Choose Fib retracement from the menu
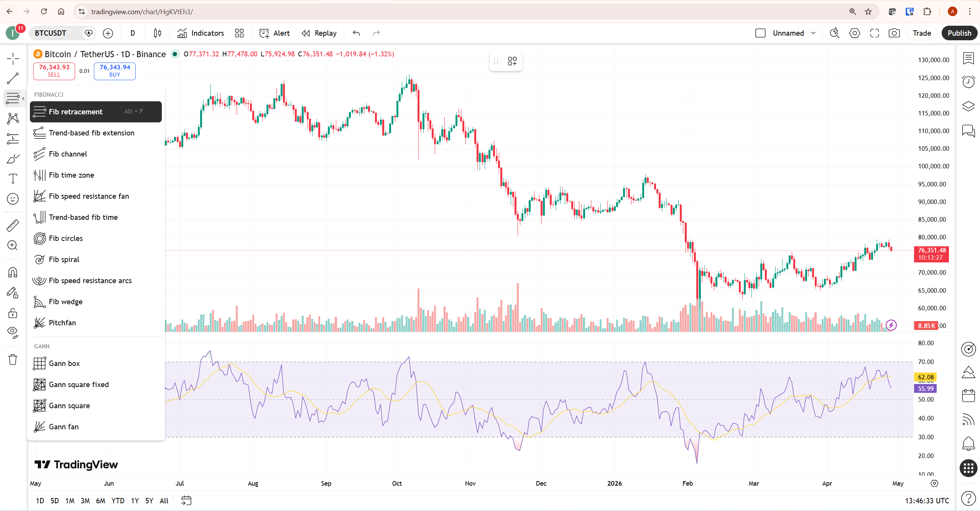 [x=96, y=112]
